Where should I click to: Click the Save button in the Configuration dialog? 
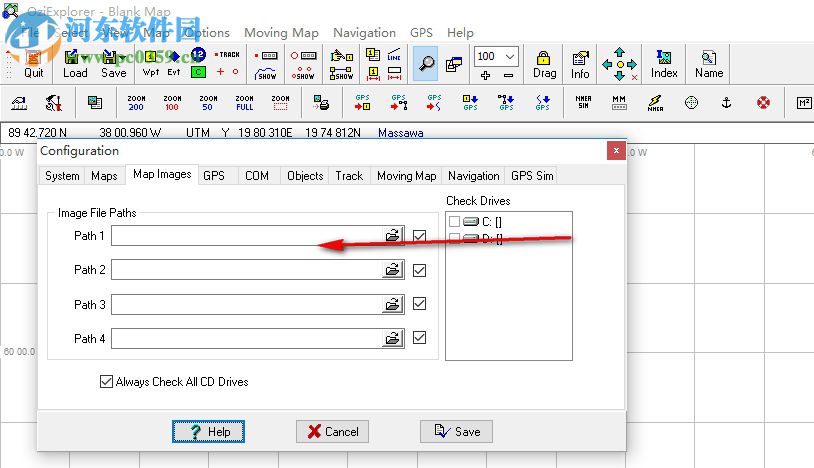(x=456, y=431)
